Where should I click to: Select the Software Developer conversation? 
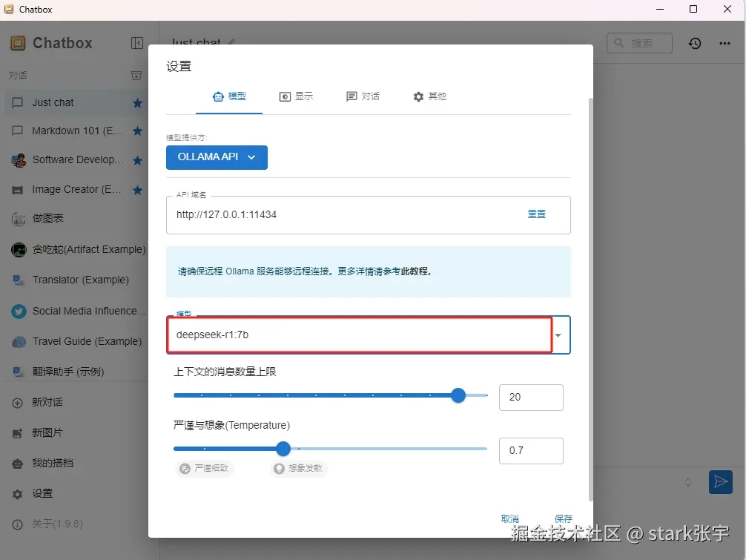pos(76,160)
